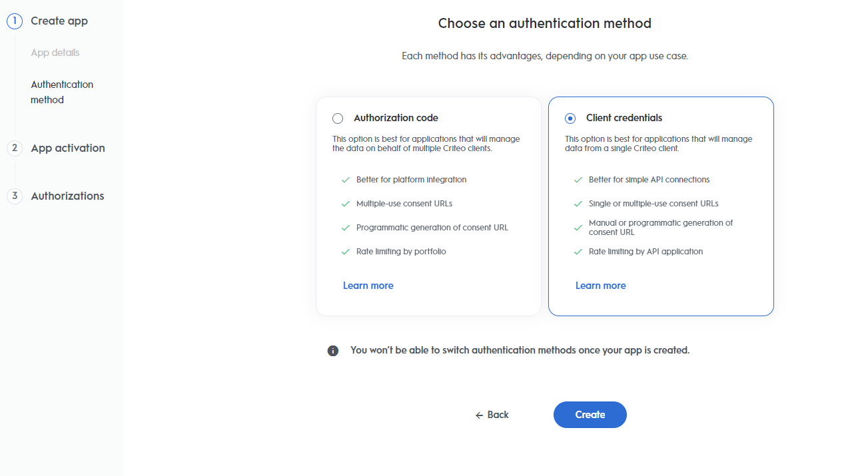Select the Authorization code radio button

pyautogui.click(x=338, y=119)
